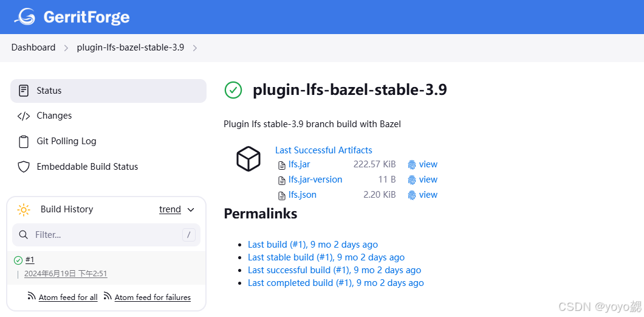Click the Changes code brackets icon
Image resolution: width=644 pixels, height=317 pixels.
[24, 116]
